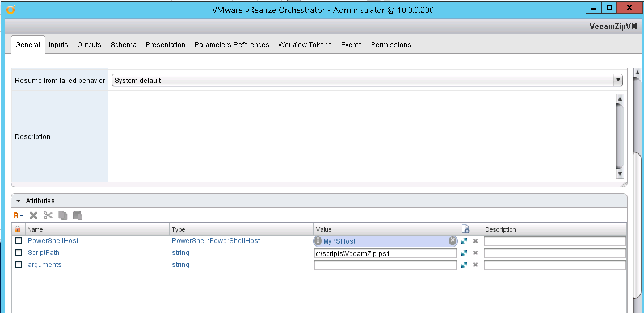644x313 pixels.
Task: Click the arguments attribute name
Action: [45, 265]
